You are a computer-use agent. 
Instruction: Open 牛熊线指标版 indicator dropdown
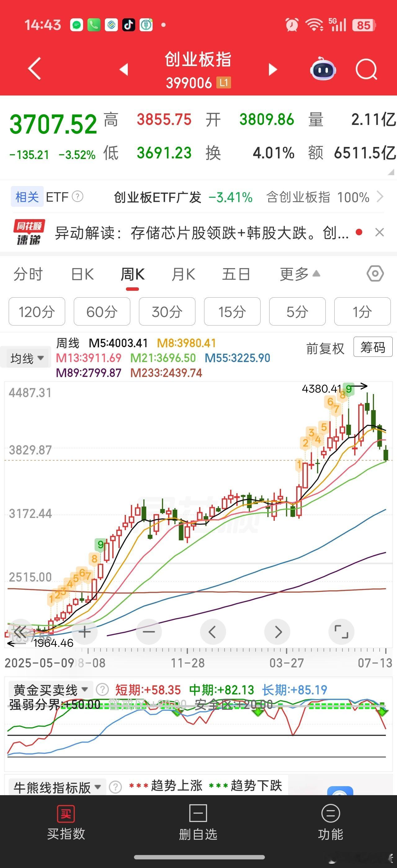[x=57, y=787]
